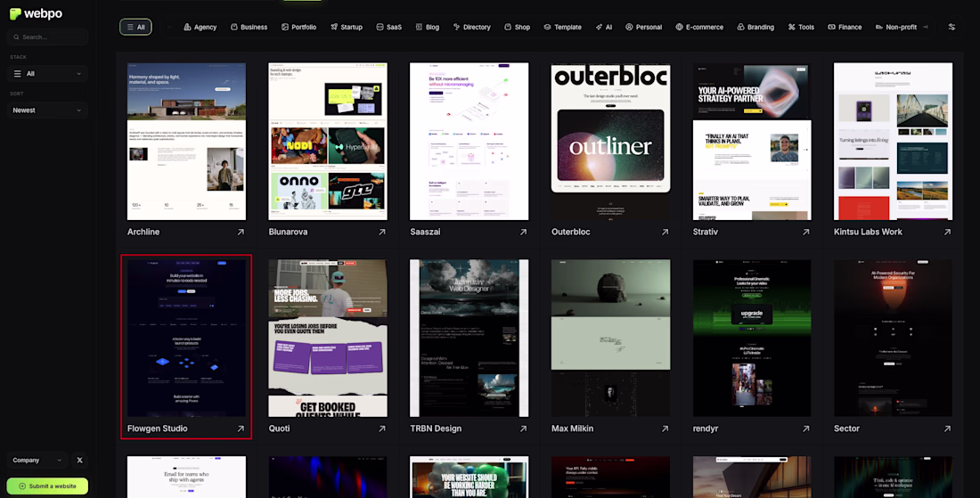The height and width of the screenshot is (498, 980).
Task: Click external arrow icon next to rendyr
Action: 806,429
